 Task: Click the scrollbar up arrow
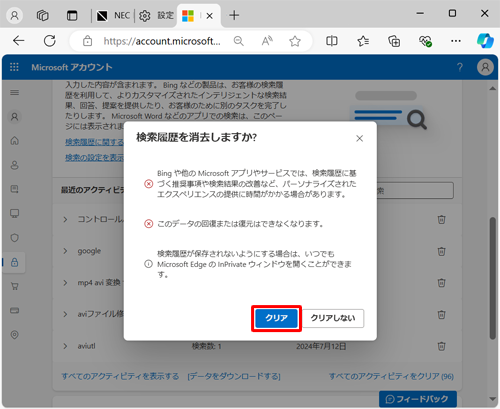492,88
